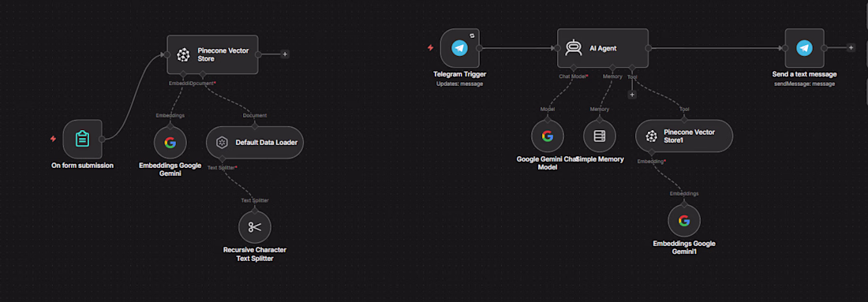Click the "Send a text message" label

pyautogui.click(x=804, y=74)
